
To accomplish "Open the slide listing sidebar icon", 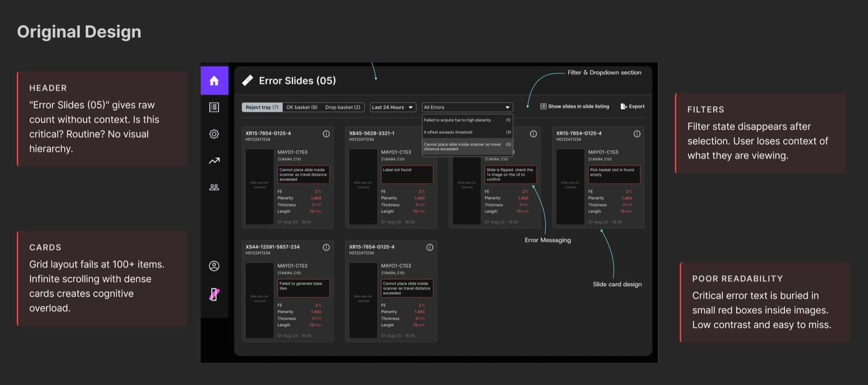I will tap(214, 107).
